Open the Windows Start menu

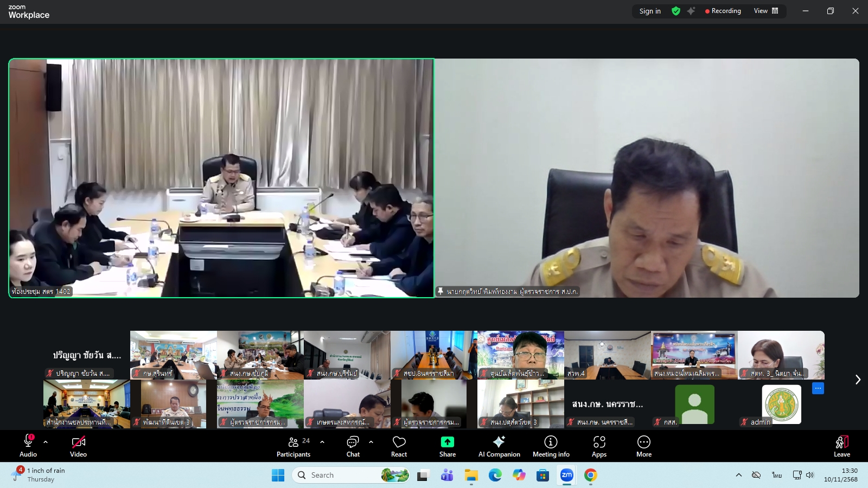278,474
